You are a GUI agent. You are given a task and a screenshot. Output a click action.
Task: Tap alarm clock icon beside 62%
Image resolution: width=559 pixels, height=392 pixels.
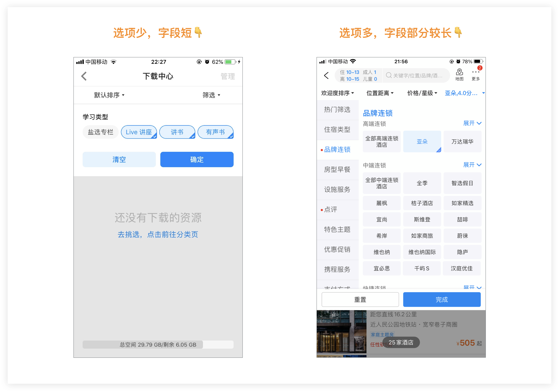207,62
